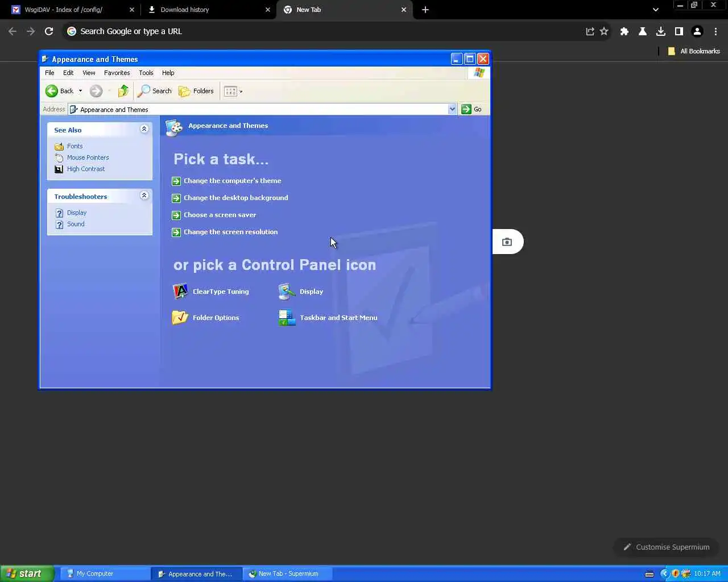Image resolution: width=728 pixels, height=582 pixels.
Task: Open the ClearType Tuning control panel icon
Action: 211,292
